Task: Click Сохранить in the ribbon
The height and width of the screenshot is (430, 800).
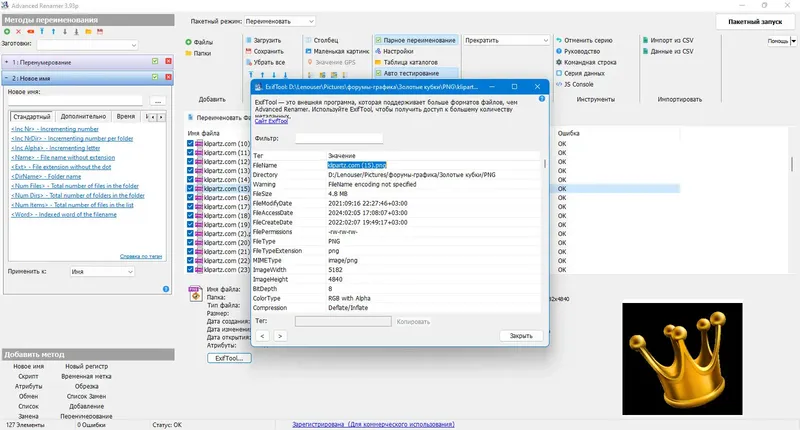Action: point(264,52)
